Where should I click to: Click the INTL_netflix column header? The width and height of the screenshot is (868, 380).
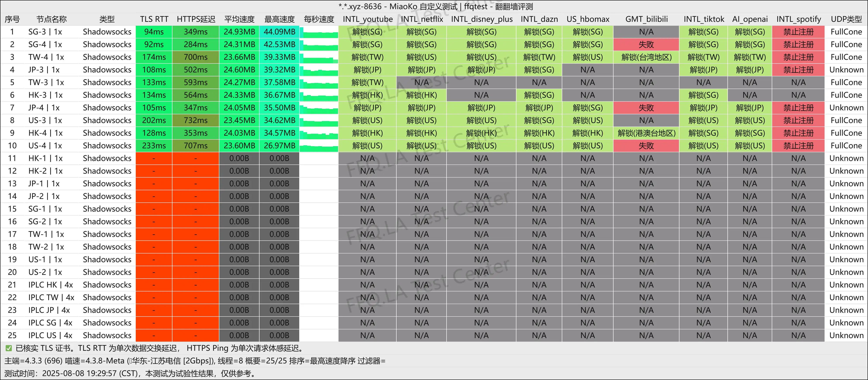pos(422,19)
